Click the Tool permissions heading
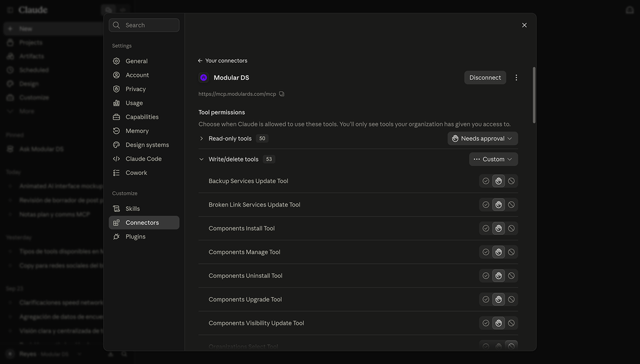 pos(222,112)
